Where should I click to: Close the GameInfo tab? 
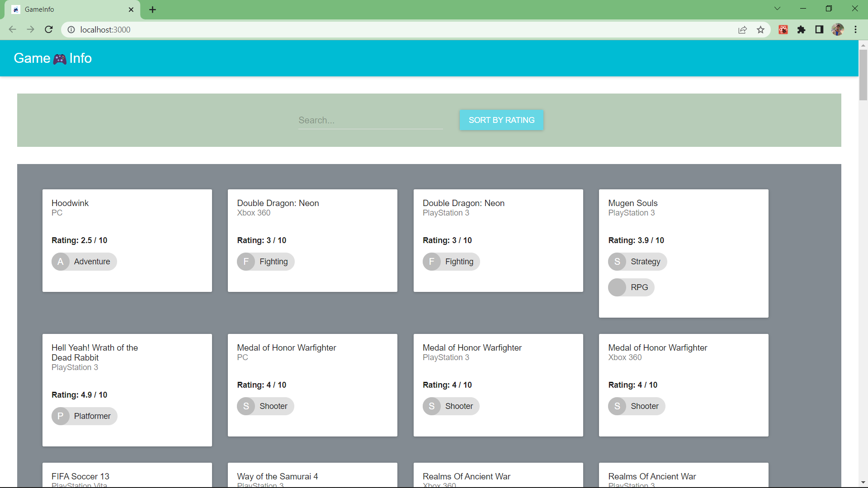click(131, 9)
